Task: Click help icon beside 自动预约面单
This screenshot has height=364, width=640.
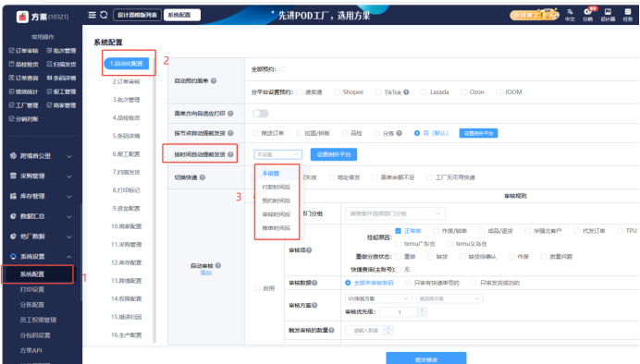Action: [214, 81]
